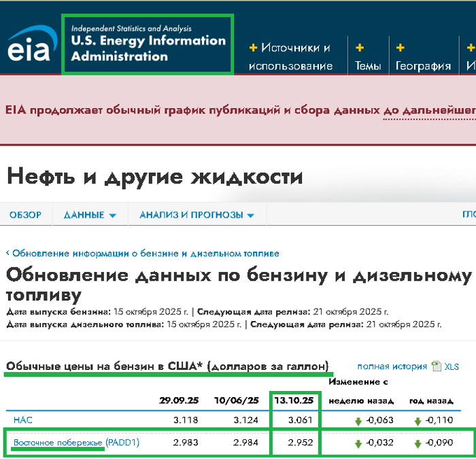This screenshot has height=459, width=476.
Task: Click the "НАС" row link
Action: tap(23, 420)
